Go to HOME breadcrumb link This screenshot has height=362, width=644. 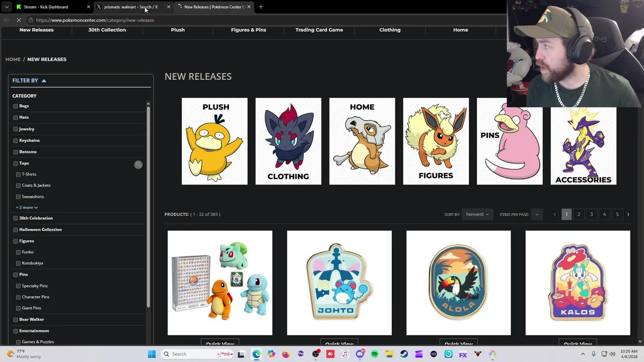pos(13,59)
